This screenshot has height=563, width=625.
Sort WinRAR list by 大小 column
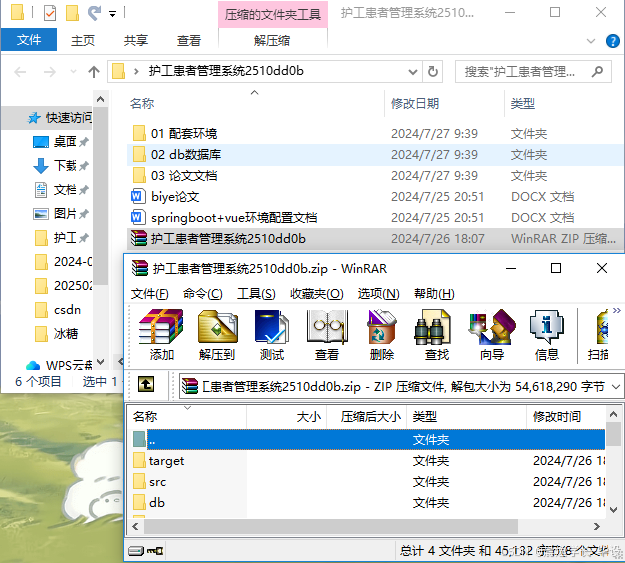tap(308, 417)
